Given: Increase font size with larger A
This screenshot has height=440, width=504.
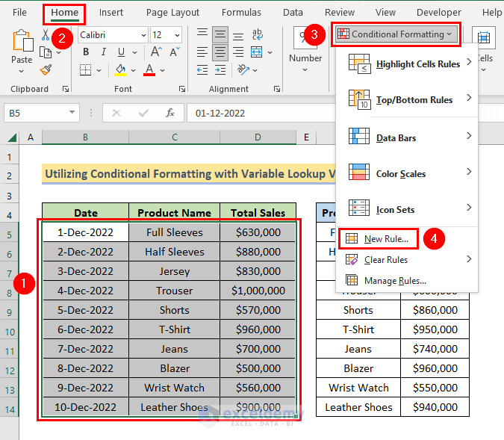Looking at the screenshot, I should pos(156,52).
